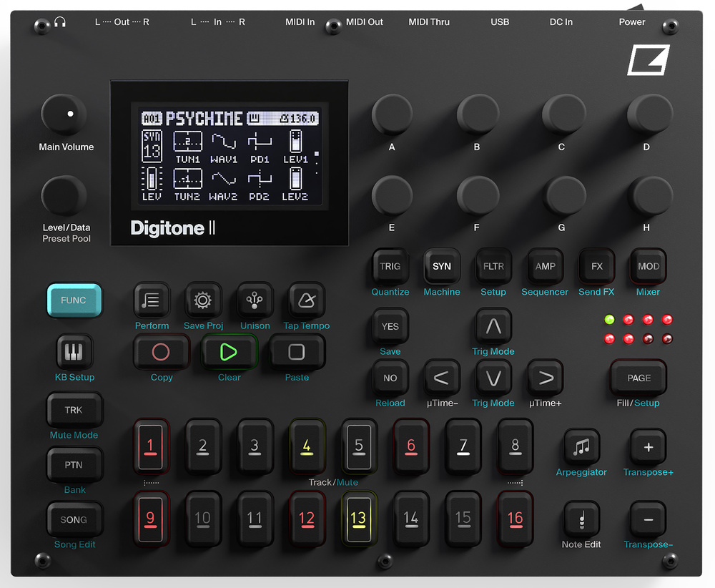
Task: Click the PTN Bank button
Action: [74, 464]
